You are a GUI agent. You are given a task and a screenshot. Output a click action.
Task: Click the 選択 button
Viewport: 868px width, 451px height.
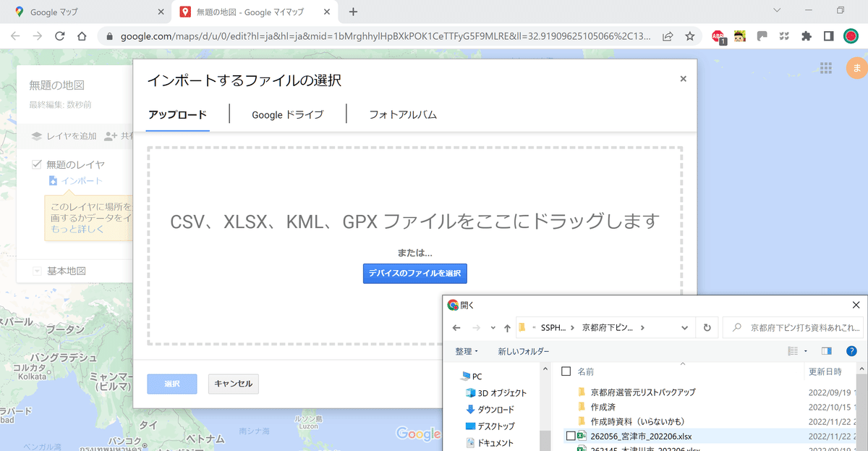tap(171, 384)
